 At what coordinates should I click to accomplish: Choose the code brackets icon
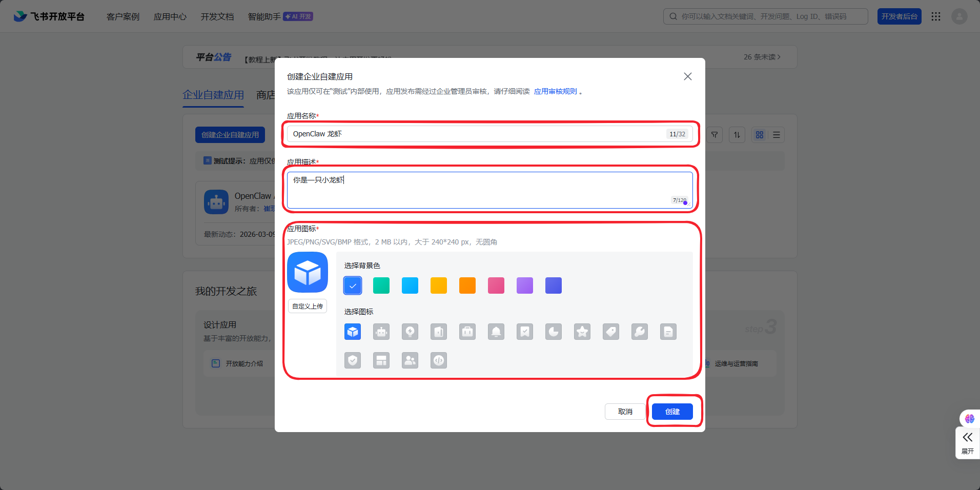(439, 361)
